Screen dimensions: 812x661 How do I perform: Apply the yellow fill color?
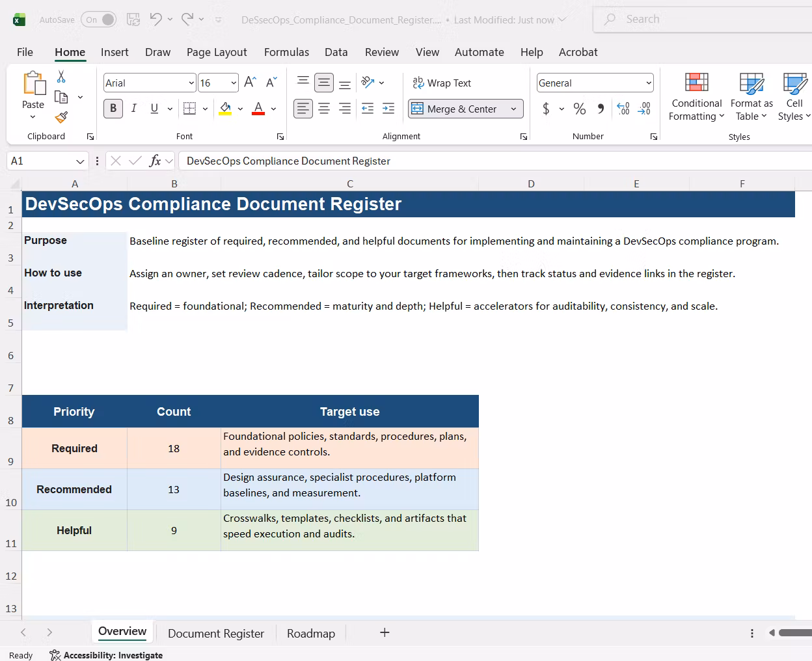(225, 109)
